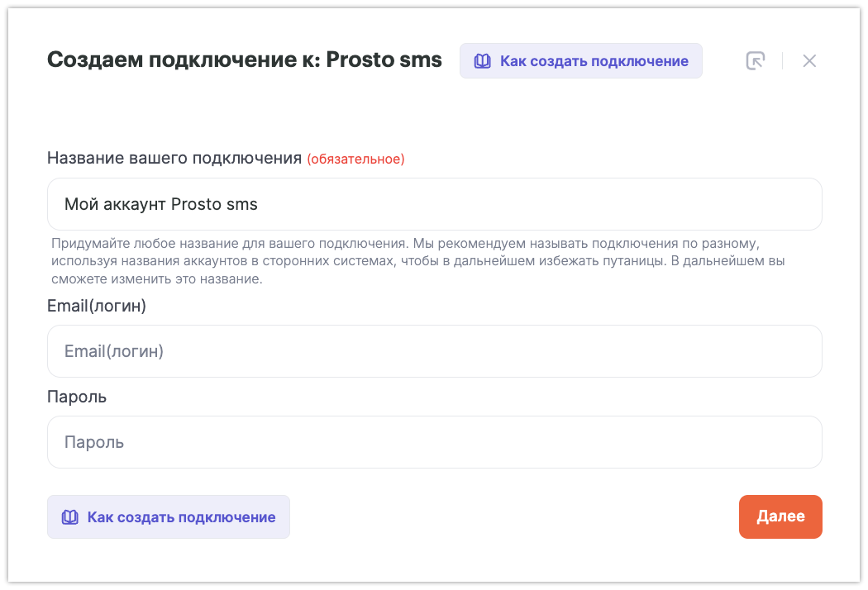Click the vertical divider between the header icons
The height and width of the screenshot is (590, 868).
click(782, 61)
